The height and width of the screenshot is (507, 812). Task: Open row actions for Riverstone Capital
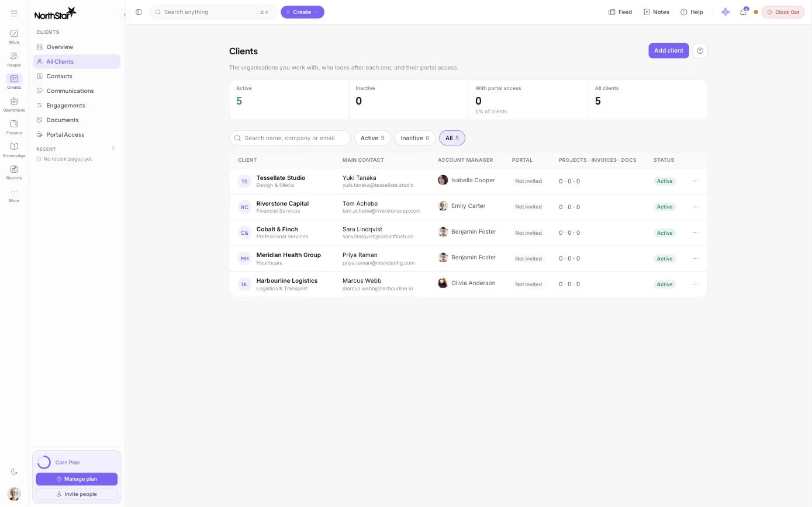tap(695, 207)
